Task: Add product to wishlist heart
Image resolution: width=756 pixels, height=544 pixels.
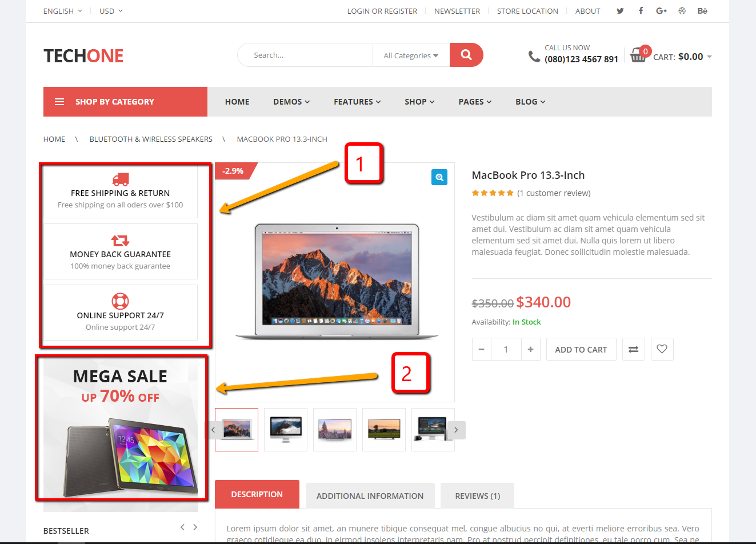Action: pyautogui.click(x=662, y=349)
